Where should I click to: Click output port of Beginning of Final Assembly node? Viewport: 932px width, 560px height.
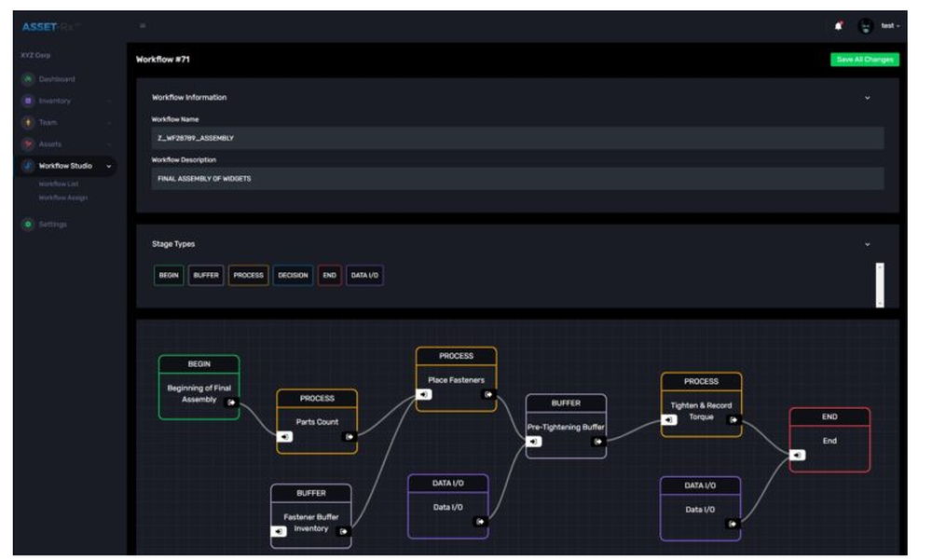coord(231,403)
